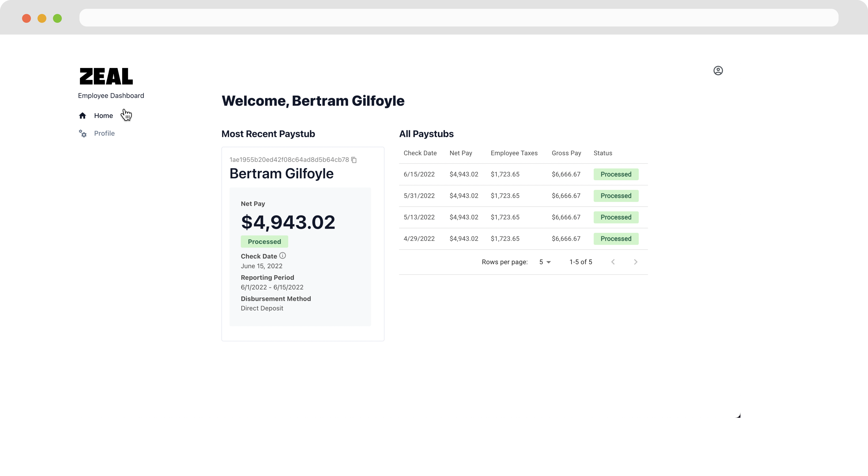This screenshot has height=476, width=868.
Task: Click the Net Pay column header
Action: click(461, 153)
